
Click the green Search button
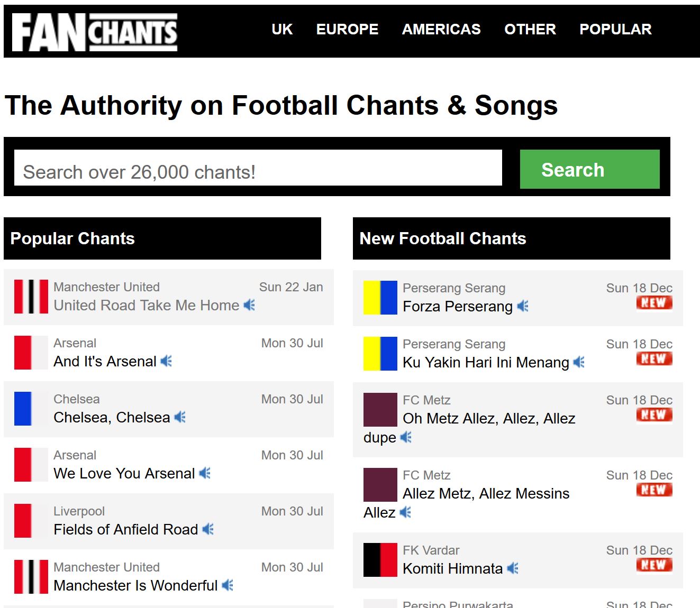point(590,169)
